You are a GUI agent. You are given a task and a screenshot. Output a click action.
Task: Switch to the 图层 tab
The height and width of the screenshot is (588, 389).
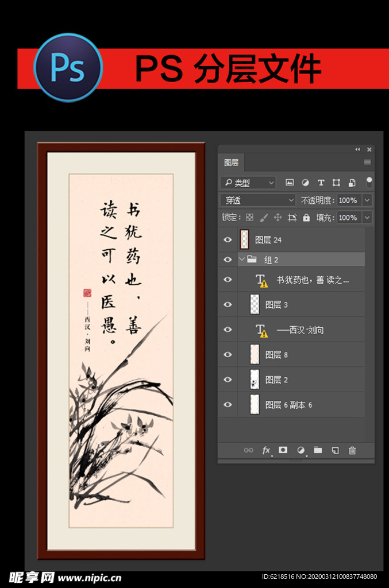[231, 163]
